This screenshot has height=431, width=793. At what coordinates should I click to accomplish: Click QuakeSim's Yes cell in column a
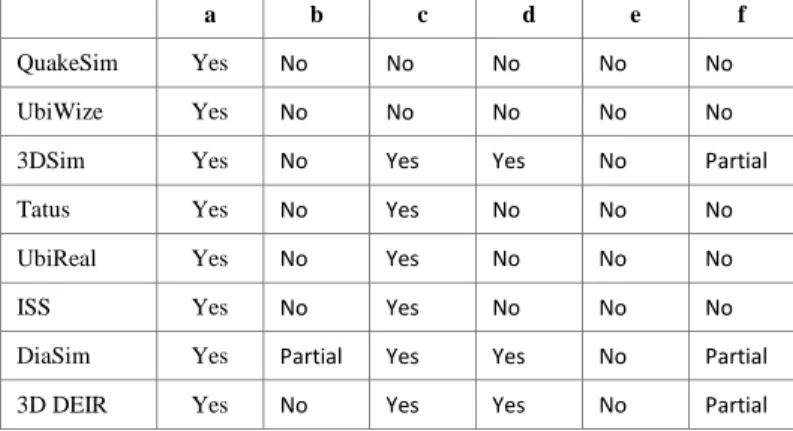(x=210, y=63)
